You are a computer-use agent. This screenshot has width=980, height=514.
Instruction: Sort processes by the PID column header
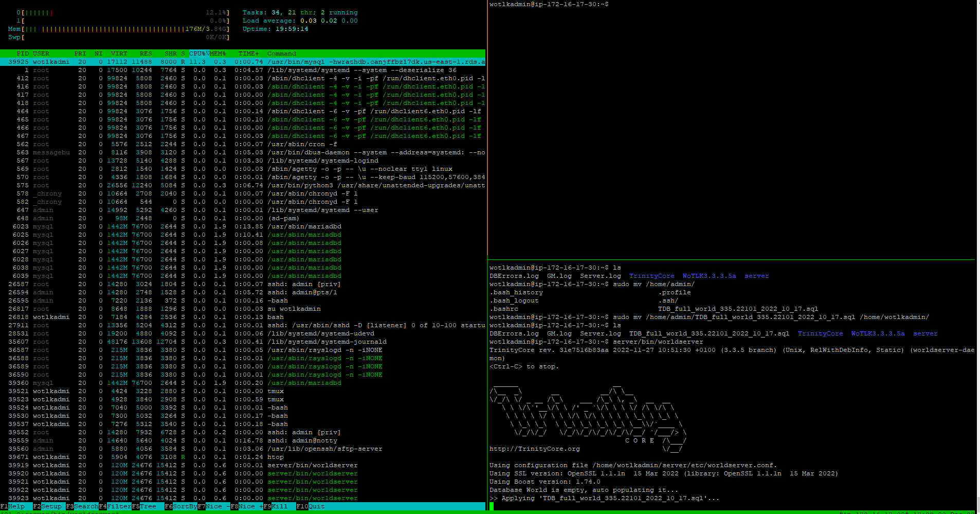click(22, 54)
